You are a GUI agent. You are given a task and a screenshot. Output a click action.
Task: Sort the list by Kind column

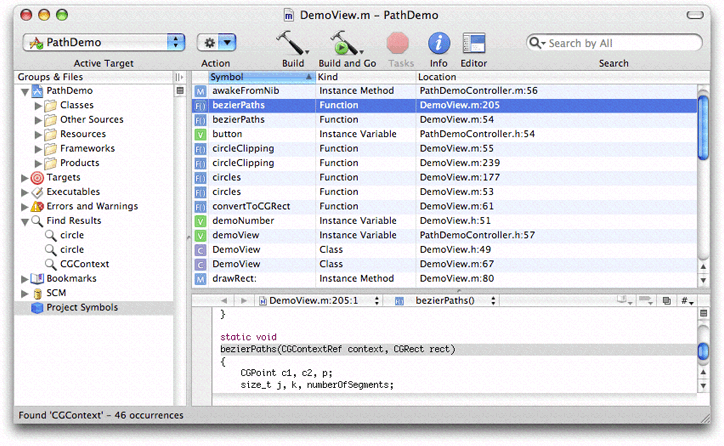click(x=362, y=77)
